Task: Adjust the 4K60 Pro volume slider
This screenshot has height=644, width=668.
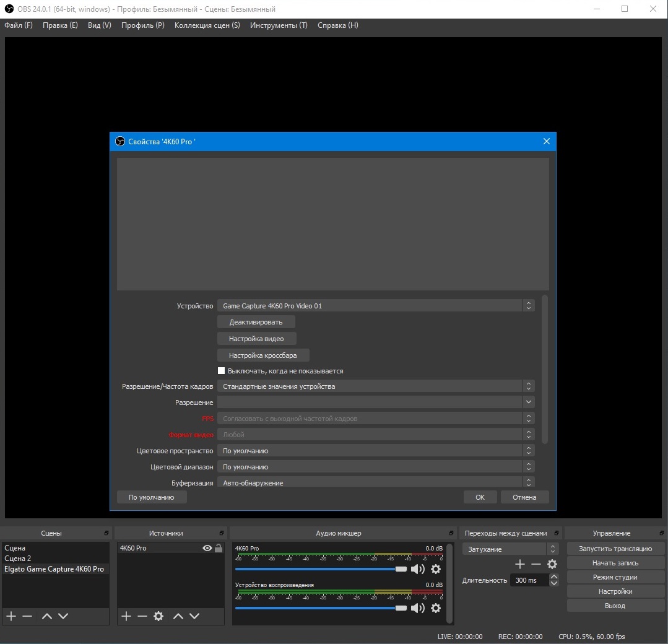Action: pos(321,569)
